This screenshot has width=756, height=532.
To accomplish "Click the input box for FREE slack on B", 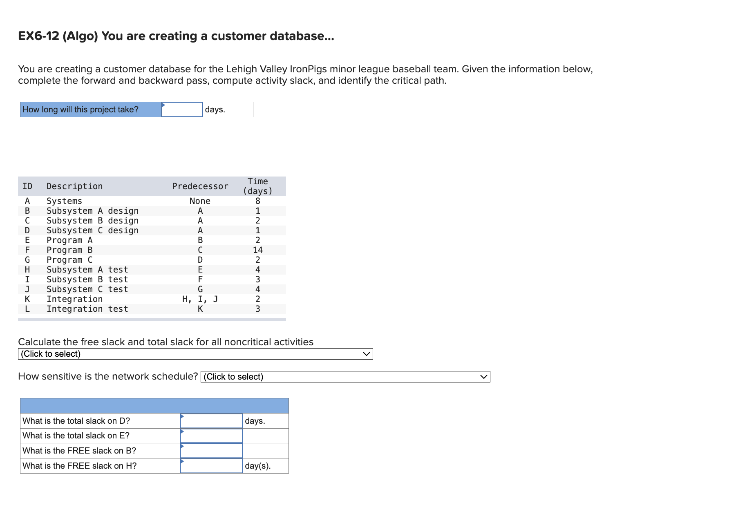I will (211, 451).
